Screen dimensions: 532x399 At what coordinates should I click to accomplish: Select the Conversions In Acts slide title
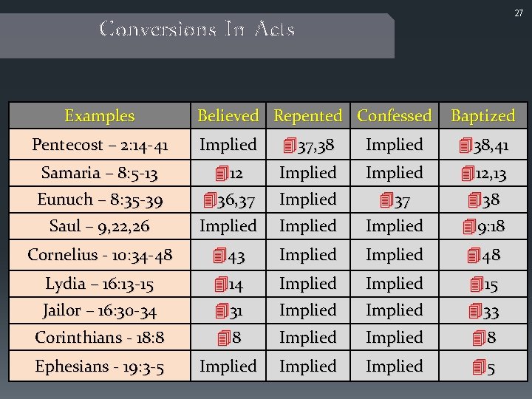tap(197, 30)
